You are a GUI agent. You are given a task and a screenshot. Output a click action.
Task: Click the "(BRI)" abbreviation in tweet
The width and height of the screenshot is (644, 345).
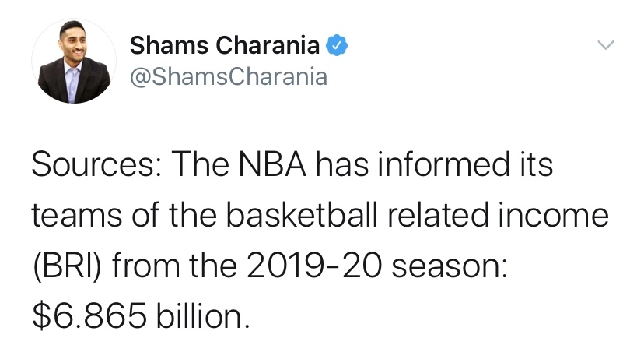[66, 266]
